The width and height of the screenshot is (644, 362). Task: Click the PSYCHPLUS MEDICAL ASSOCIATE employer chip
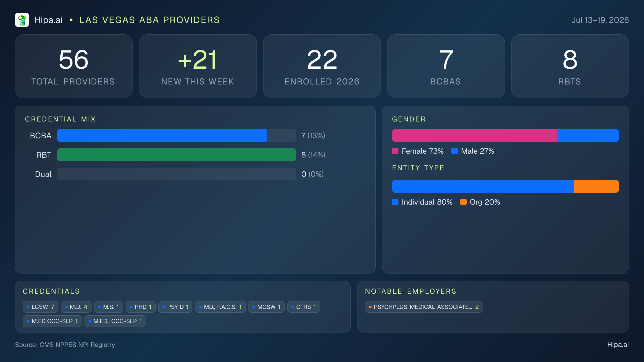click(424, 307)
